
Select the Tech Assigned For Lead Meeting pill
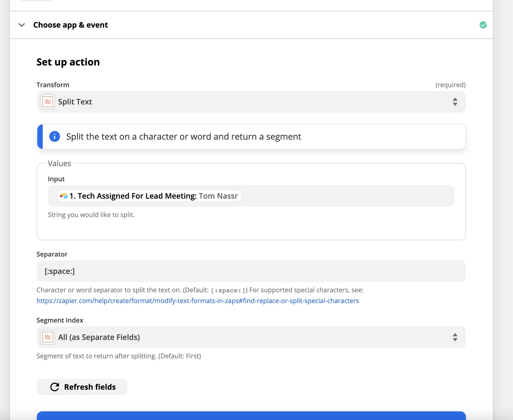(x=149, y=196)
